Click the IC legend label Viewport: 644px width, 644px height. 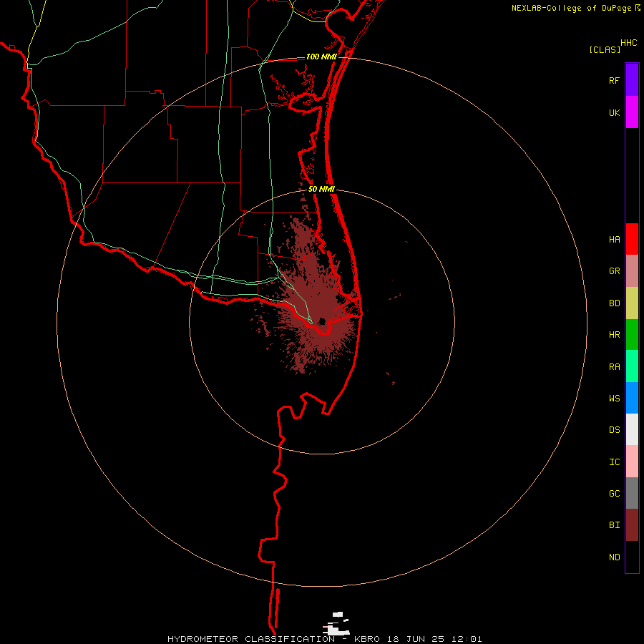click(615, 462)
